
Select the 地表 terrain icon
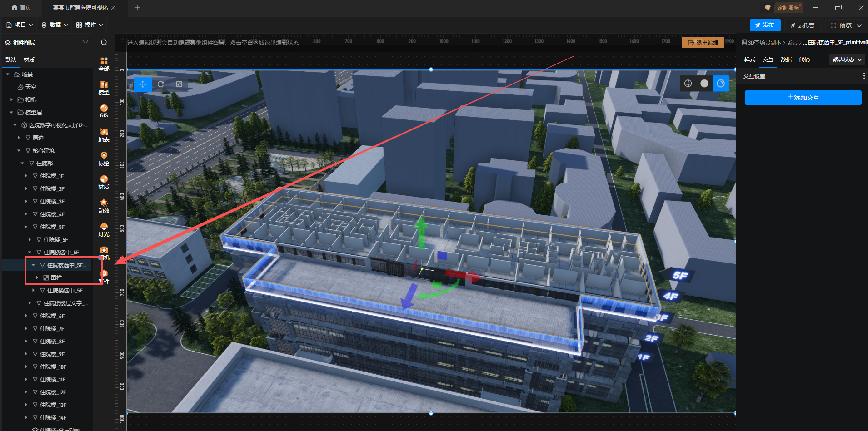pyautogui.click(x=104, y=135)
